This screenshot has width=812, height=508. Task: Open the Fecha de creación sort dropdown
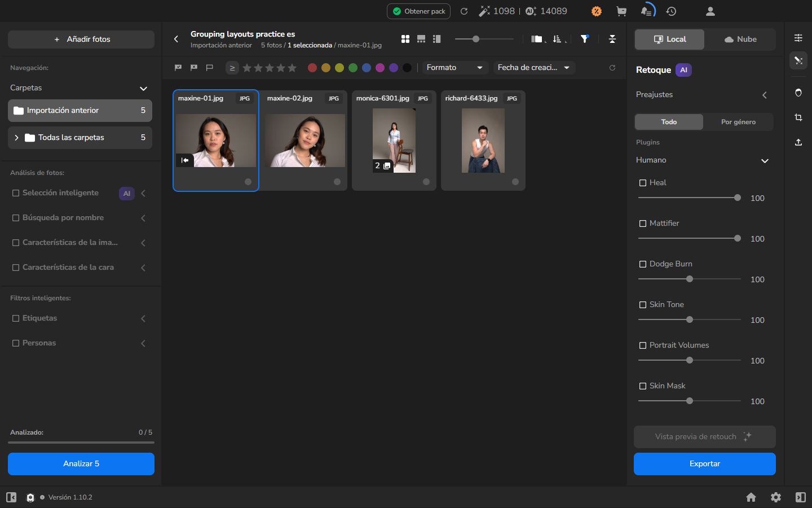point(534,68)
